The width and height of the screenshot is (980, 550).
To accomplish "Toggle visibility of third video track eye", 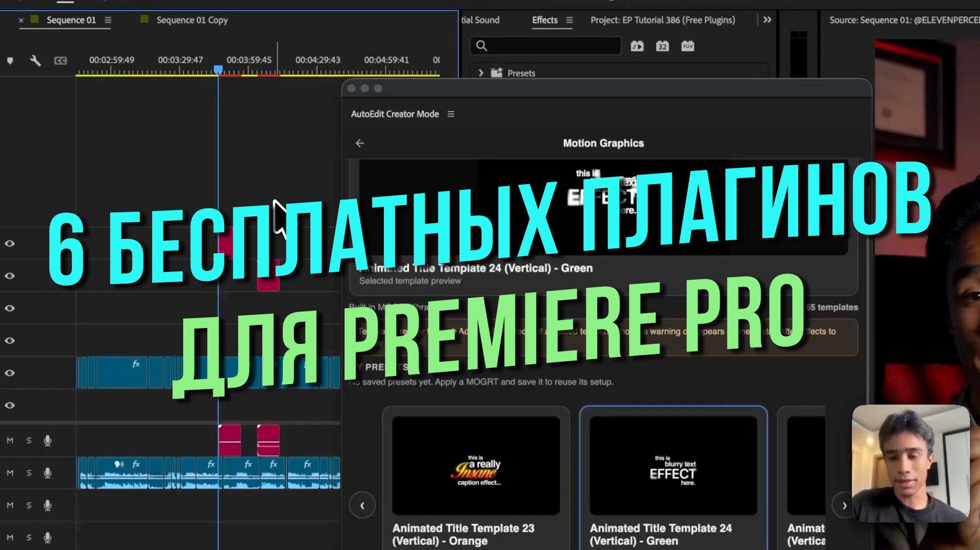I will [10, 308].
